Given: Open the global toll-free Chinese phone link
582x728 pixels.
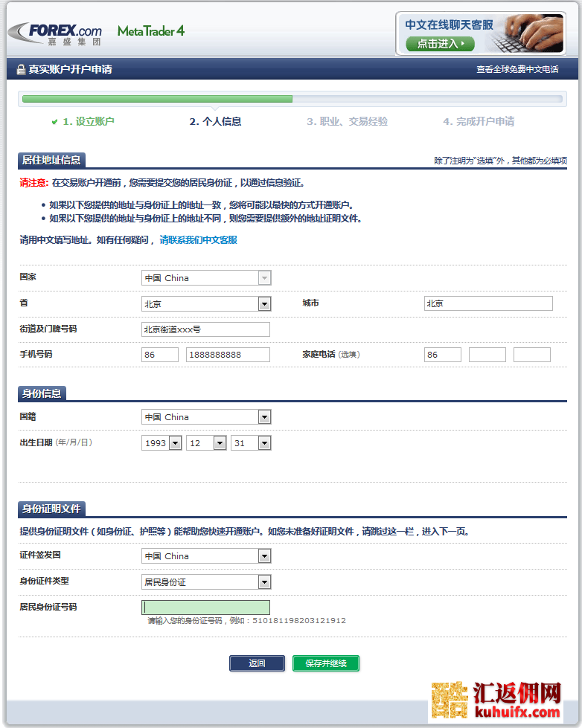Looking at the screenshot, I should click(x=517, y=70).
